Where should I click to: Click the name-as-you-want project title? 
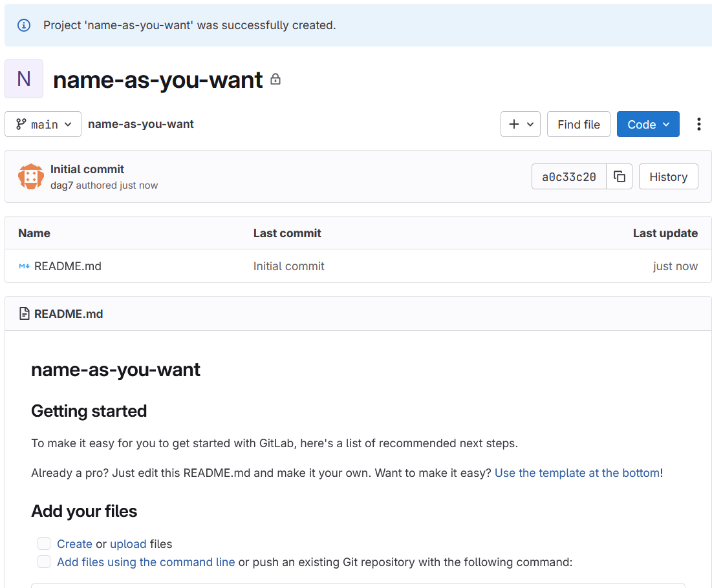[158, 80]
